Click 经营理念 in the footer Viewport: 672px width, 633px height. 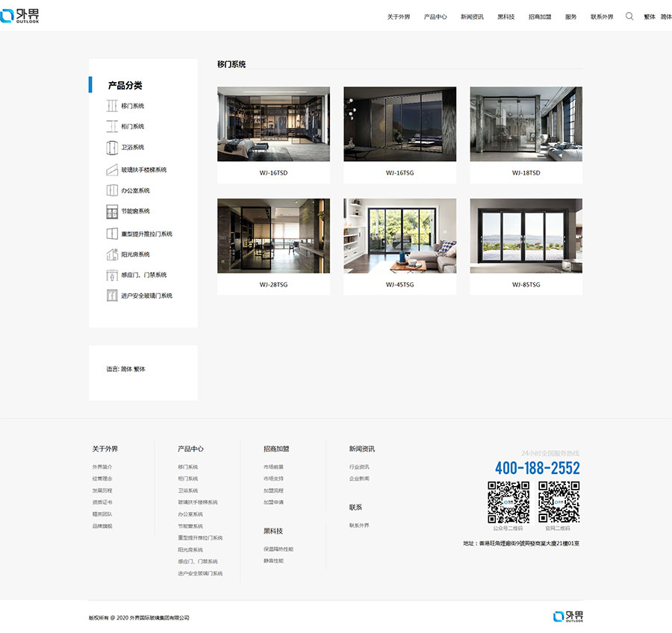click(x=102, y=478)
